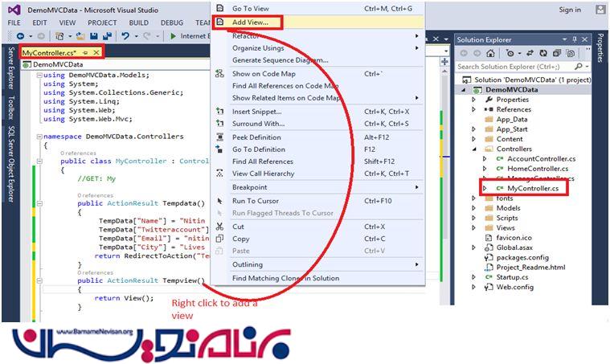Viewport: 610px width, 364px height.
Task: Open the EDIT menu
Action: tap(39, 22)
